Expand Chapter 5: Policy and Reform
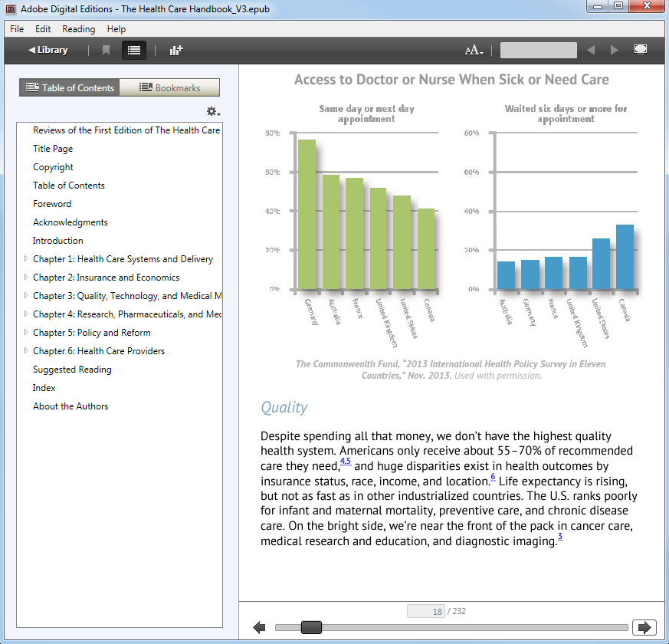This screenshot has height=644, width=669. (x=27, y=333)
